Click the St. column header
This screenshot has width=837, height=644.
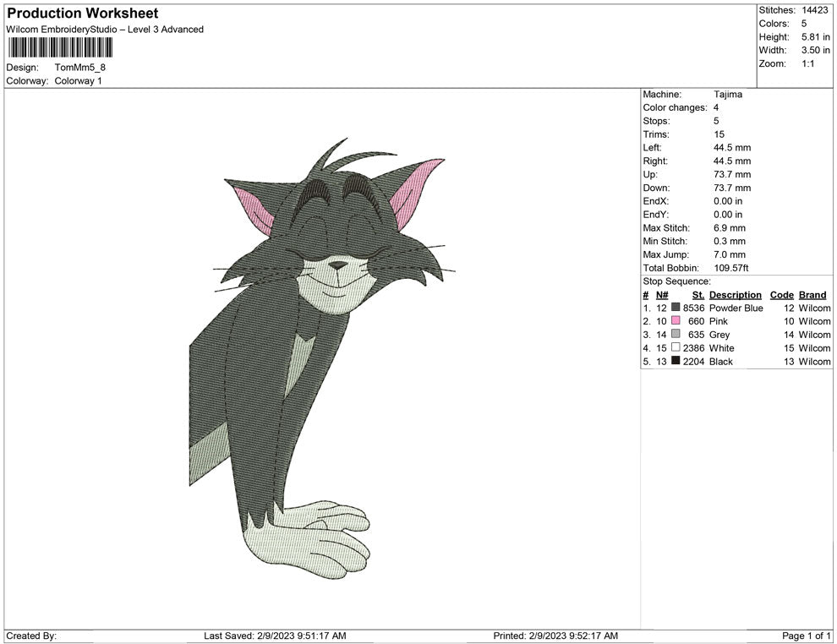click(x=698, y=295)
